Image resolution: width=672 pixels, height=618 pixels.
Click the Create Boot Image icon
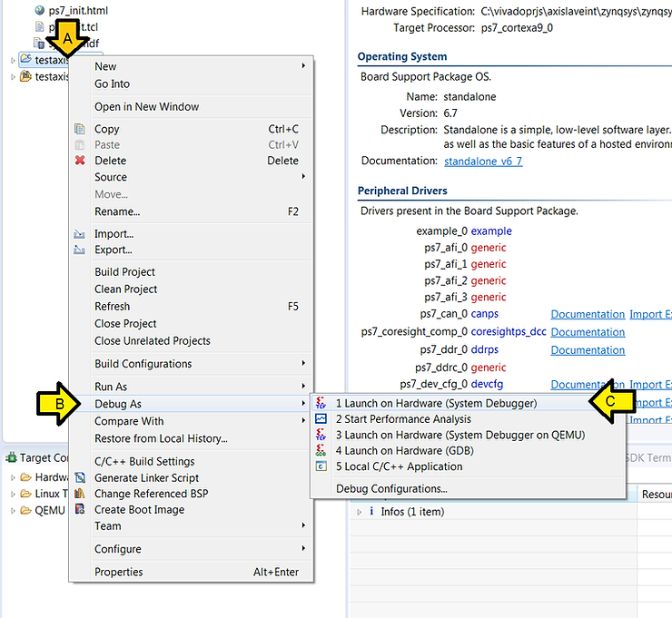point(80,509)
